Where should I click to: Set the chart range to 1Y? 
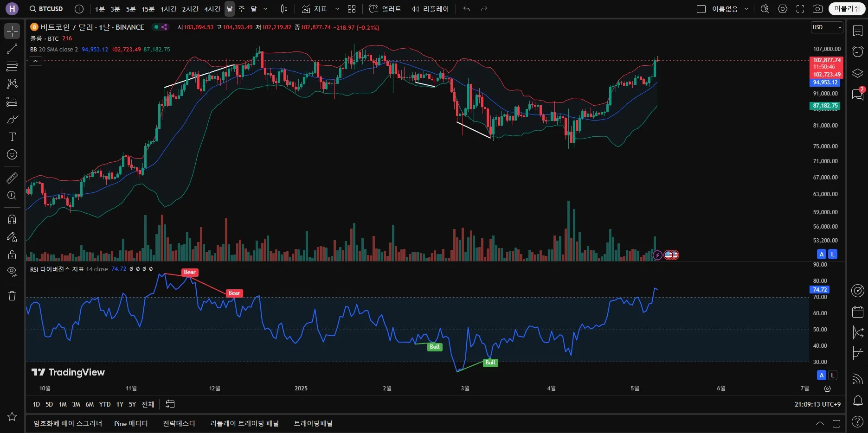pos(120,404)
